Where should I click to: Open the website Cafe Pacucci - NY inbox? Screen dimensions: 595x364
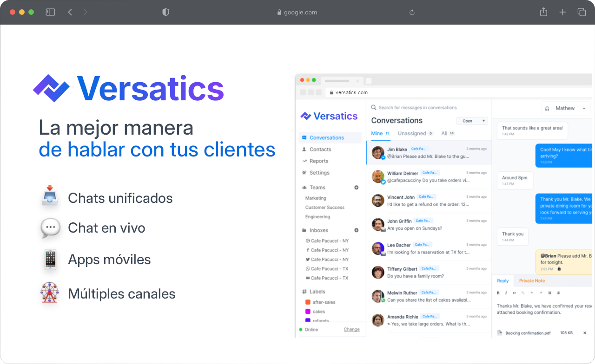[x=327, y=241]
